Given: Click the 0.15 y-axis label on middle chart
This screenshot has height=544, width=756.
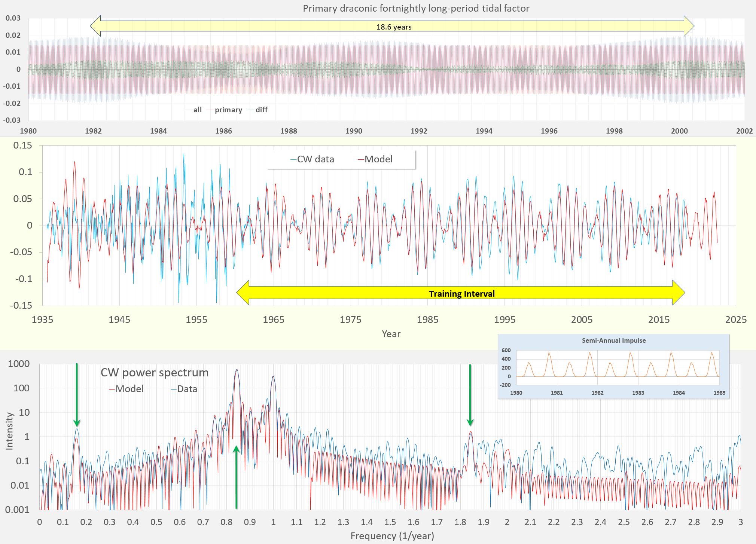Looking at the screenshot, I should pyautogui.click(x=23, y=145).
